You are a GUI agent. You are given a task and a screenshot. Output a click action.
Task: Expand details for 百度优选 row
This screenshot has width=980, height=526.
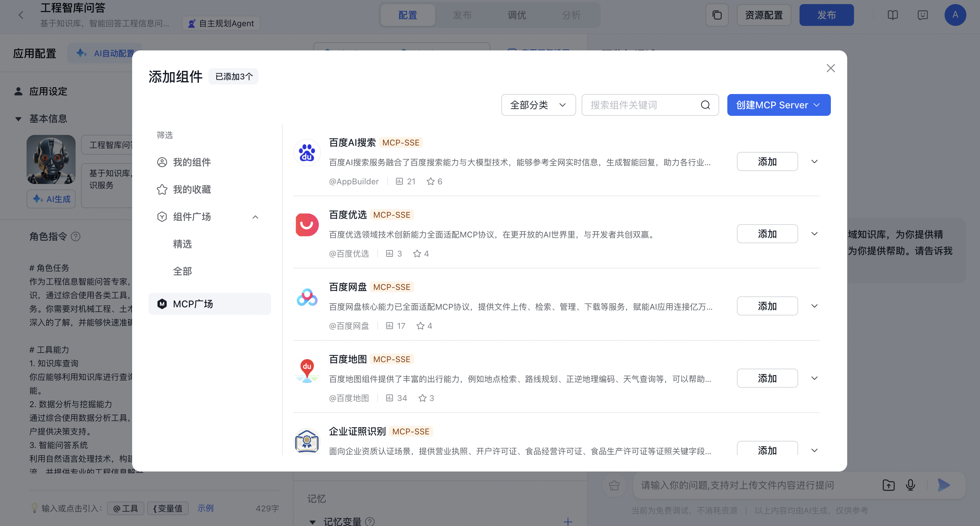(814, 234)
